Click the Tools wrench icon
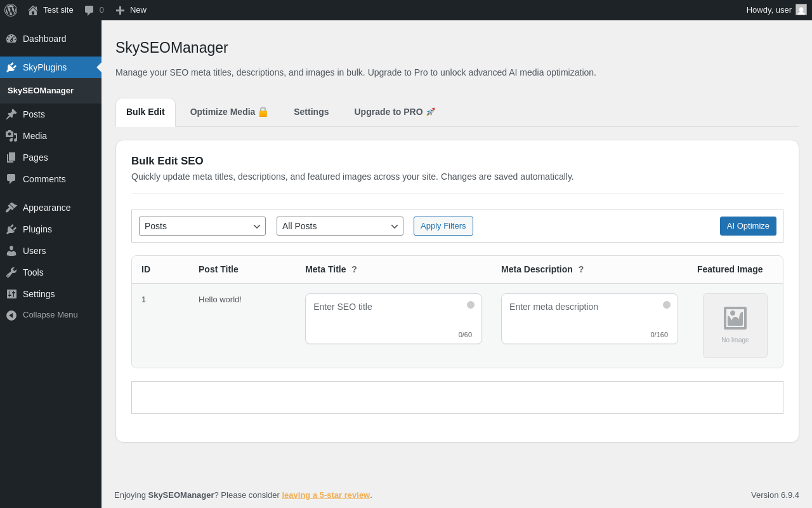Image resolution: width=812 pixels, height=508 pixels. (11, 272)
